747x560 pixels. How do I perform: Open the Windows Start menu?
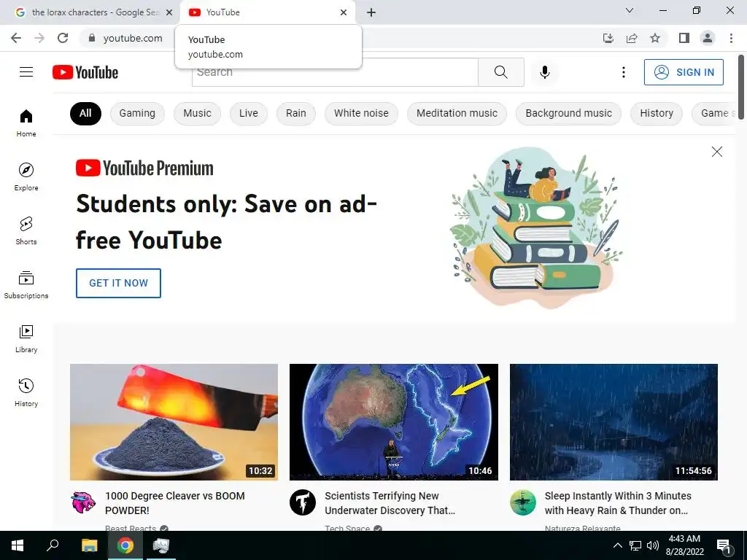[x=18, y=545]
